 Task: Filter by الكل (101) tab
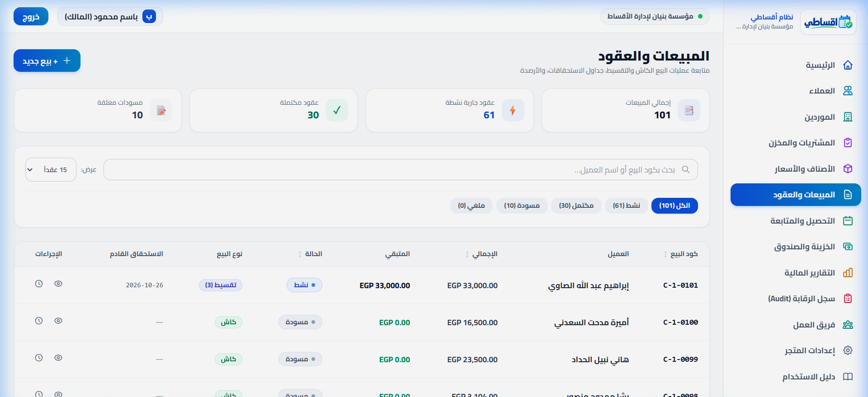[x=675, y=206]
